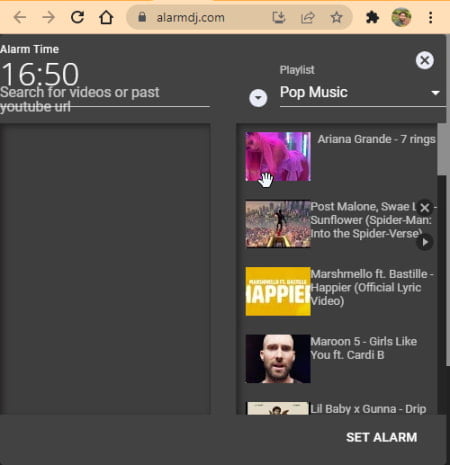Open the browser home page

click(106, 17)
